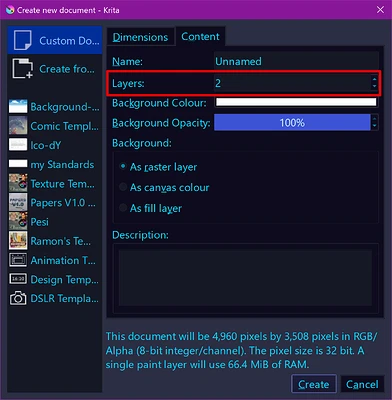Select the Custom Document icon

point(23,40)
